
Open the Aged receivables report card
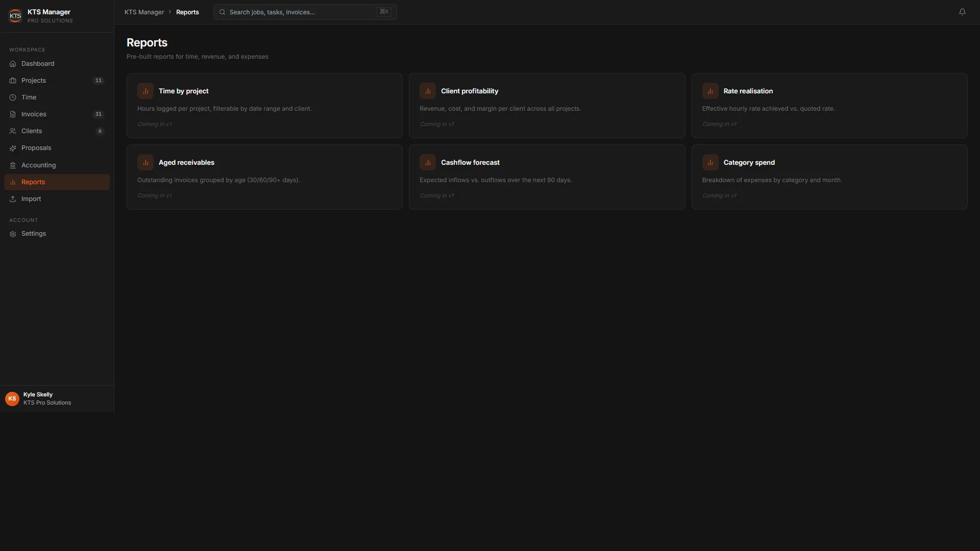(264, 177)
